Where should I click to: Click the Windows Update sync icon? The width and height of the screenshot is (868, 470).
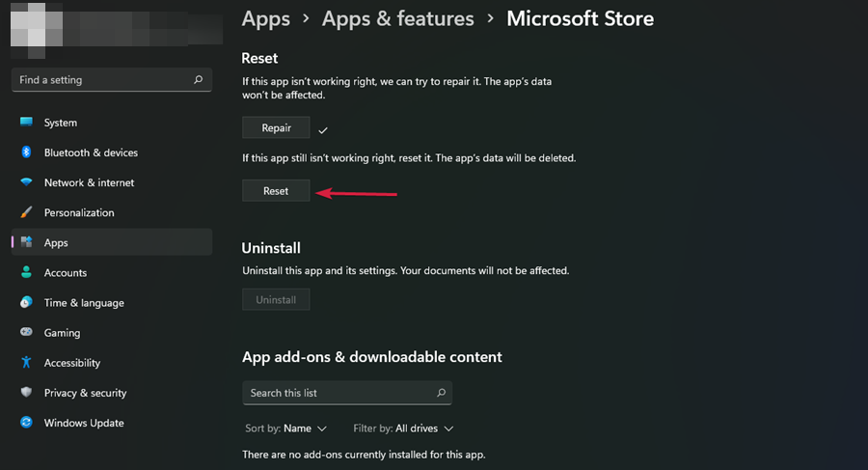point(26,423)
